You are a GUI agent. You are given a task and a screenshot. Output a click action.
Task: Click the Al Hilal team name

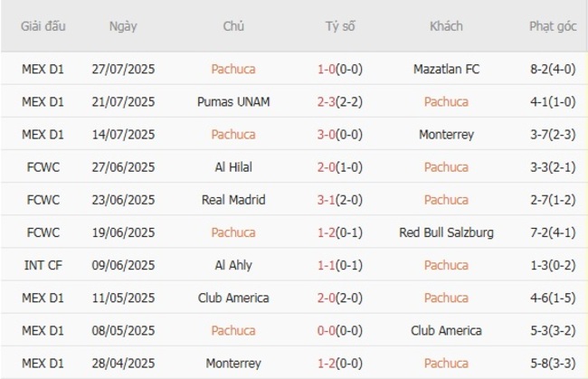[x=232, y=166]
